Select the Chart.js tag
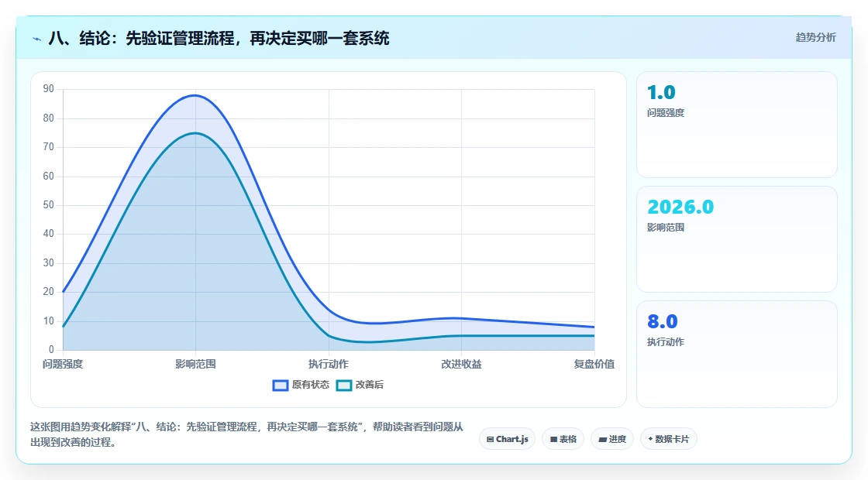 [507, 439]
